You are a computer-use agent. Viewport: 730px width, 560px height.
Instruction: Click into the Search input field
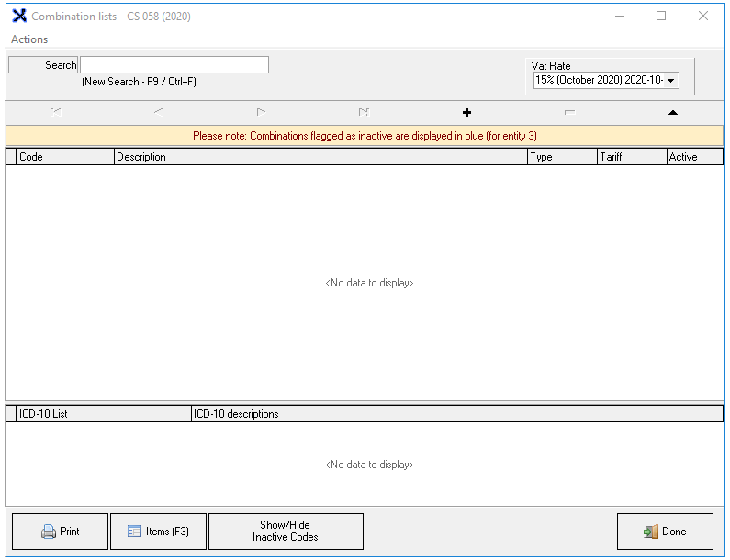coord(174,64)
